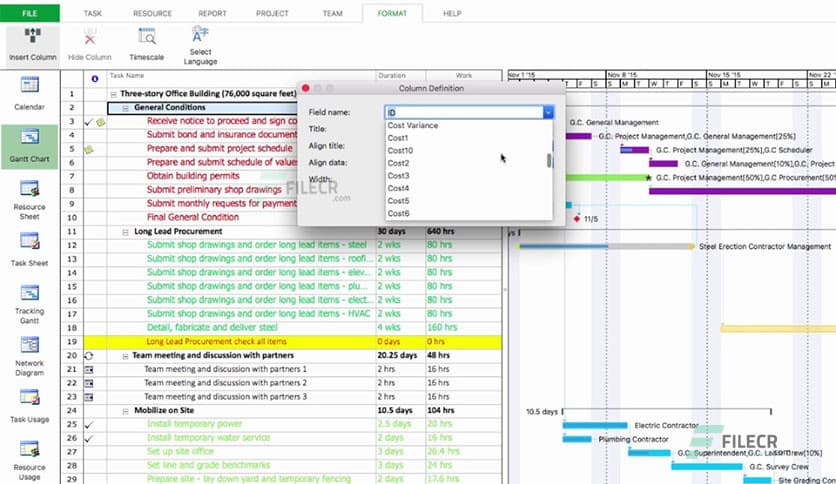Open the REPORT ribbon tab
Image resolution: width=836 pixels, height=484 pixels.
point(211,13)
